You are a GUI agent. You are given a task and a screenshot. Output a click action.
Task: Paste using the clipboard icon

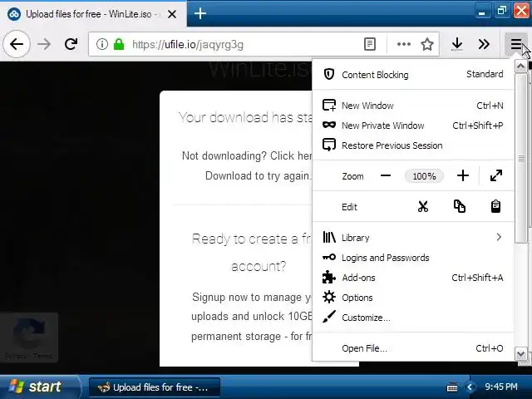495,206
